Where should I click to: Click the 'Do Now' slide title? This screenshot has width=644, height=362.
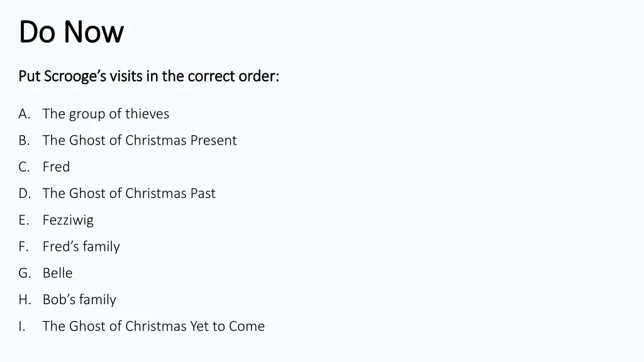(71, 31)
